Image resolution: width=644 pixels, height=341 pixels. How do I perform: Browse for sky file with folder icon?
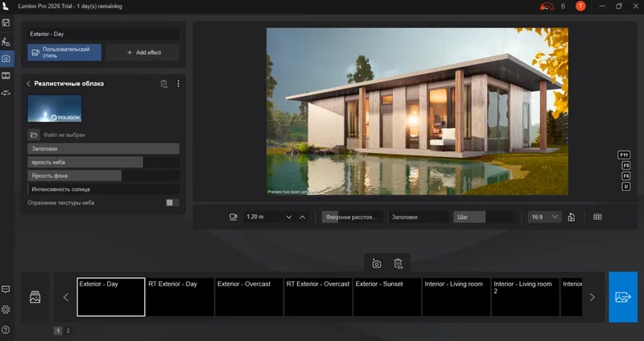pos(34,135)
